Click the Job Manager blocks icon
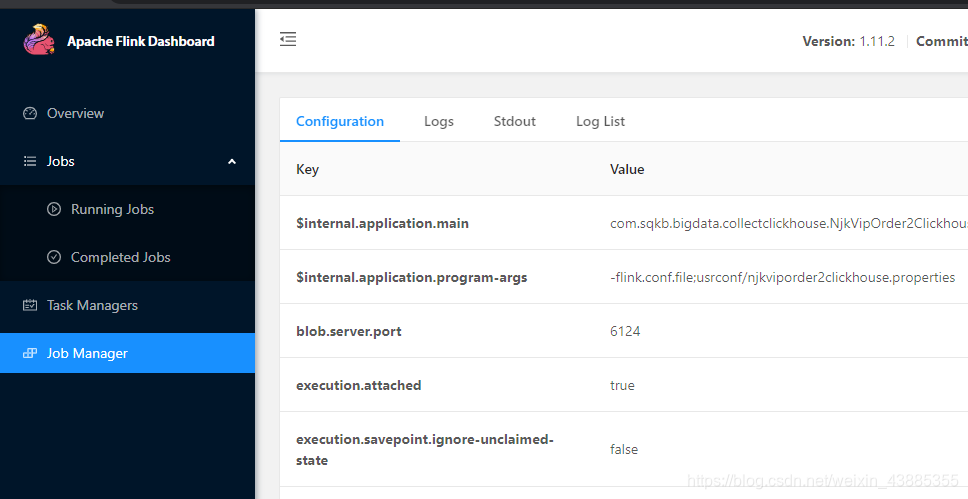The height and width of the screenshot is (499, 968). point(30,353)
